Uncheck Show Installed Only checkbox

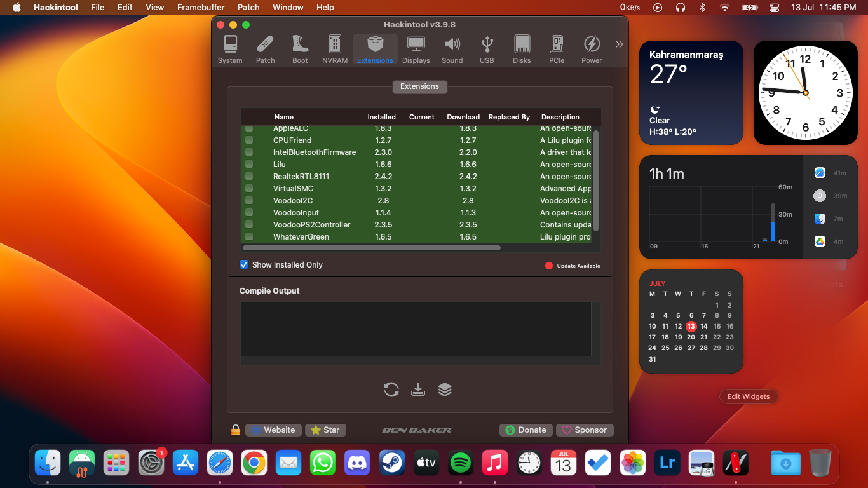tap(244, 265)
